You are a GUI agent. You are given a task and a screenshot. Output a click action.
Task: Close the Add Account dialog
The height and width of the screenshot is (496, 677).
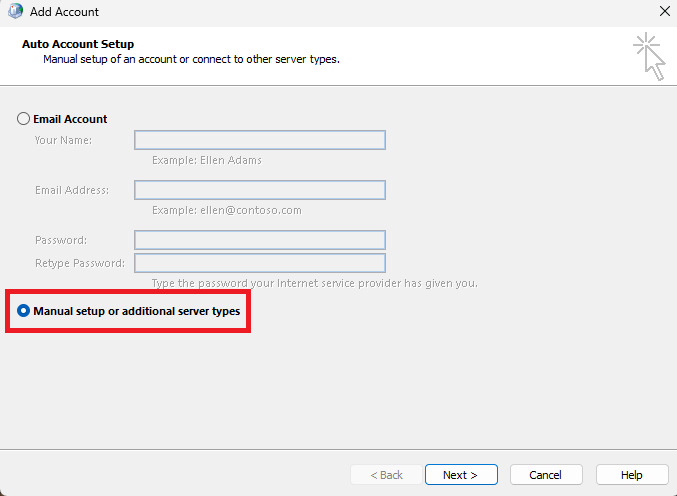point(665,11)
